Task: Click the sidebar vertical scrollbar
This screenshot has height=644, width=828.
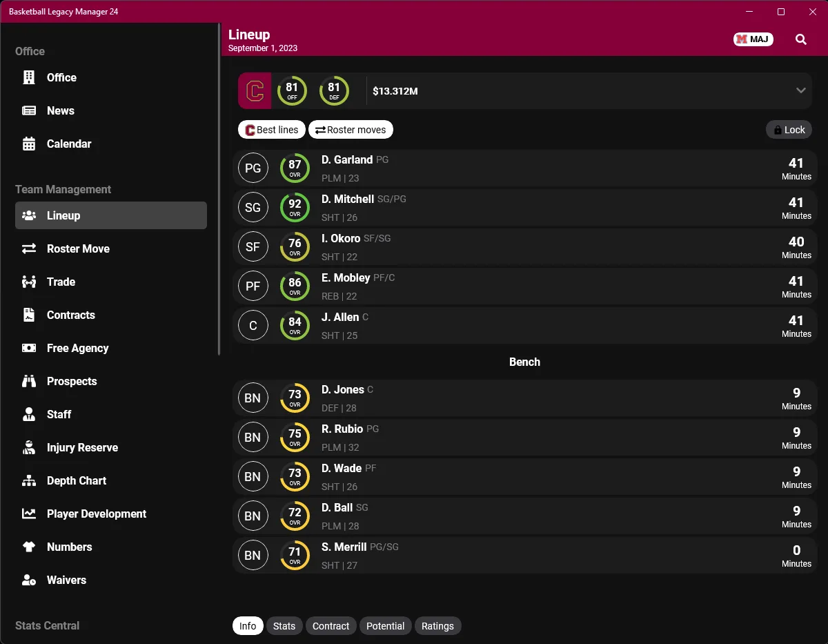Action: point(219,190)
